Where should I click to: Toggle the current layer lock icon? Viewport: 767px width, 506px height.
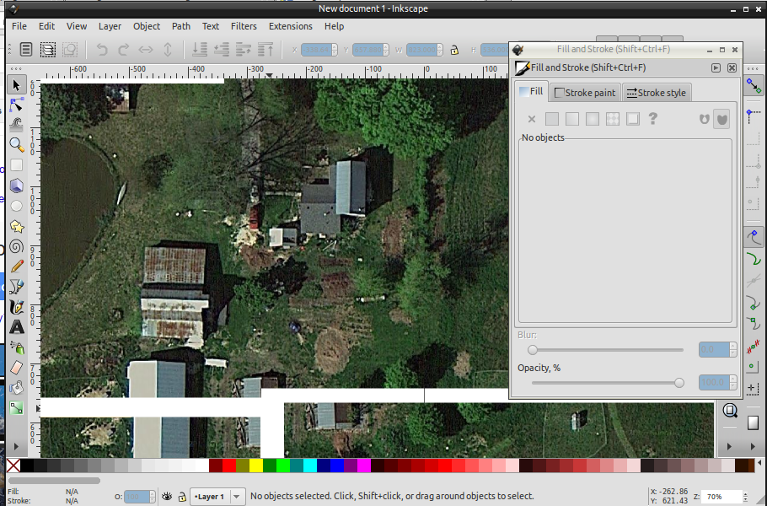coord(182,496)
